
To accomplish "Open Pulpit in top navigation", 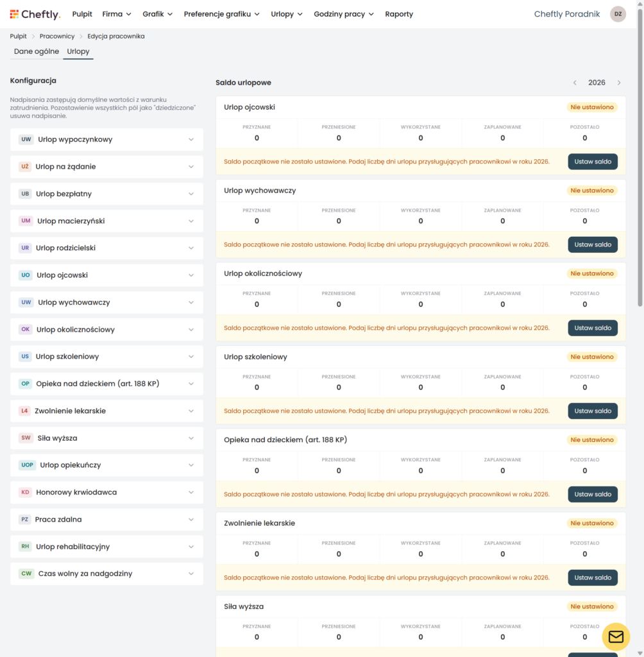I will [82, 14].
